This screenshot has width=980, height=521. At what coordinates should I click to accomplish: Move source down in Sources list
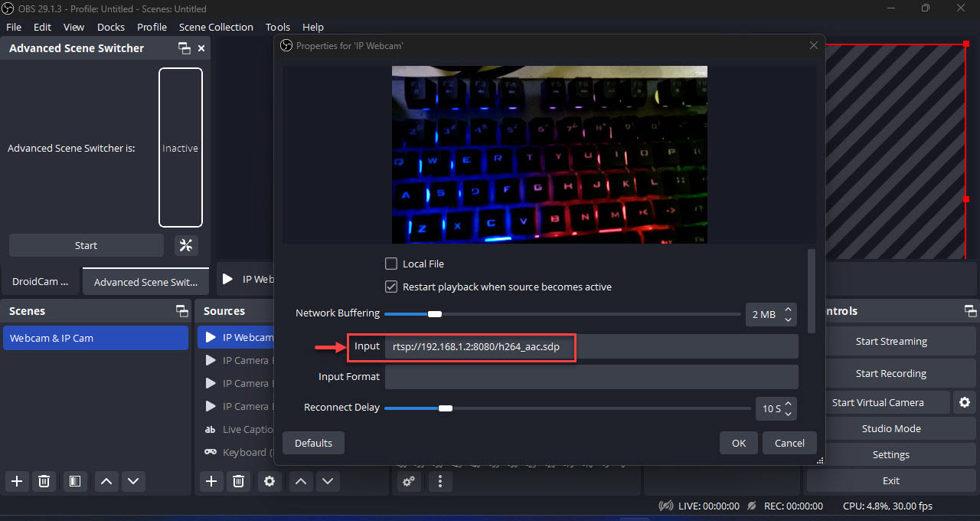[328, 481]
